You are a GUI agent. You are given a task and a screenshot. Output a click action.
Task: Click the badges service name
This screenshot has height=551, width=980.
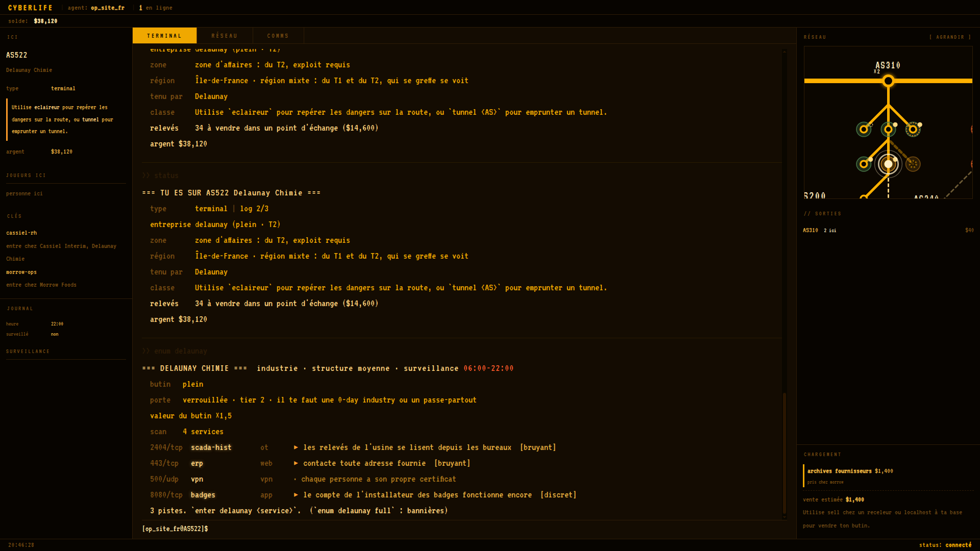tap(203, 495)
